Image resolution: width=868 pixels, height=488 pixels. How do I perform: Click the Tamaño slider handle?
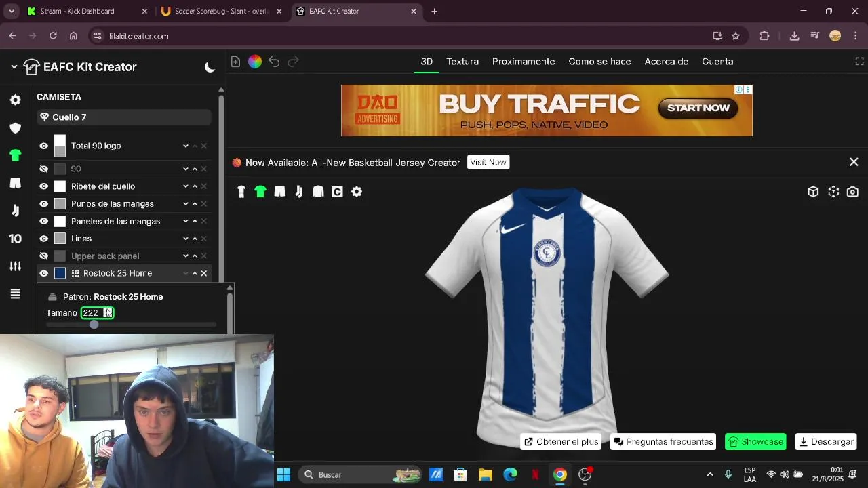tap(94, 325)
